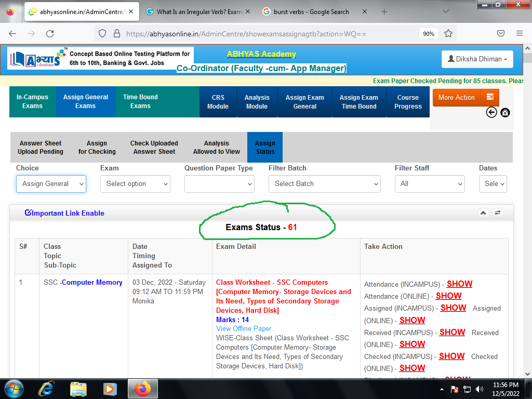This screenshot has height=399, width=532.
Task: Open the Firefox hamburger menu
Action: pyautogui.click(x=519, y=33)
